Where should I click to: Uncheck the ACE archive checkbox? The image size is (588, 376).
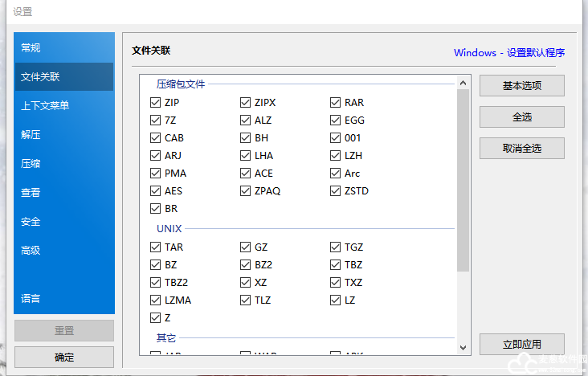[246, 174]
